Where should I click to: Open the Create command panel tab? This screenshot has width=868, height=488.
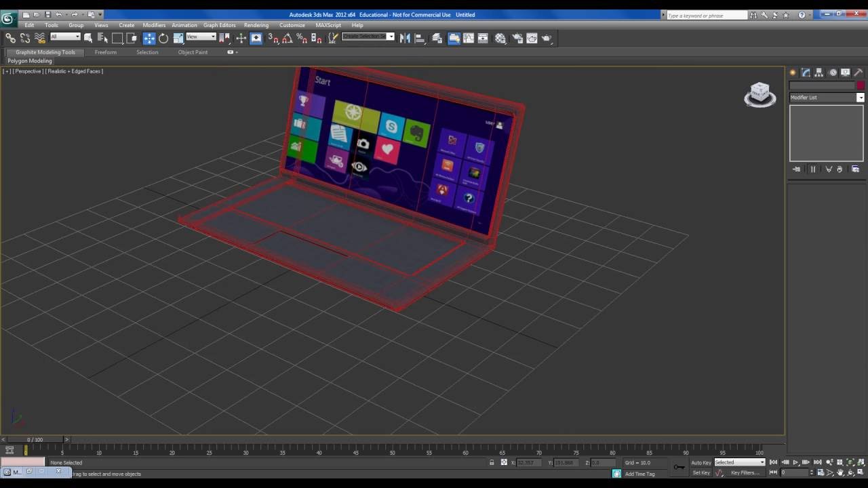pos(793,73)
